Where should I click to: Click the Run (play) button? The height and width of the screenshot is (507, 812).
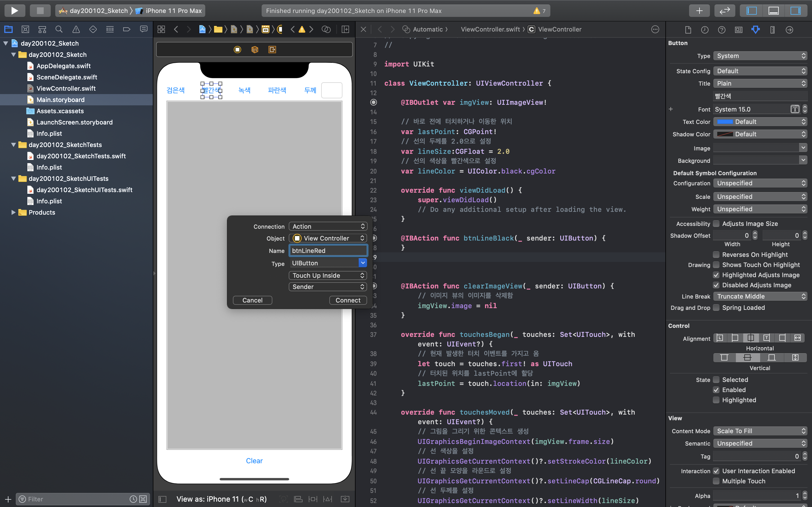pyautogui.click(x=14, y=10)
